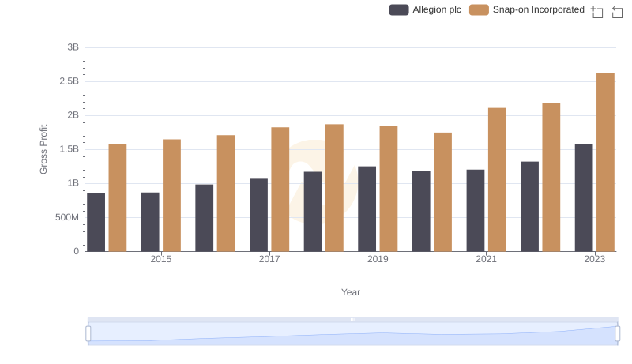This screenshot has width=632, height=364.
Task: Click the Snap-on bar for 2017
Action: tap(280, 190)
